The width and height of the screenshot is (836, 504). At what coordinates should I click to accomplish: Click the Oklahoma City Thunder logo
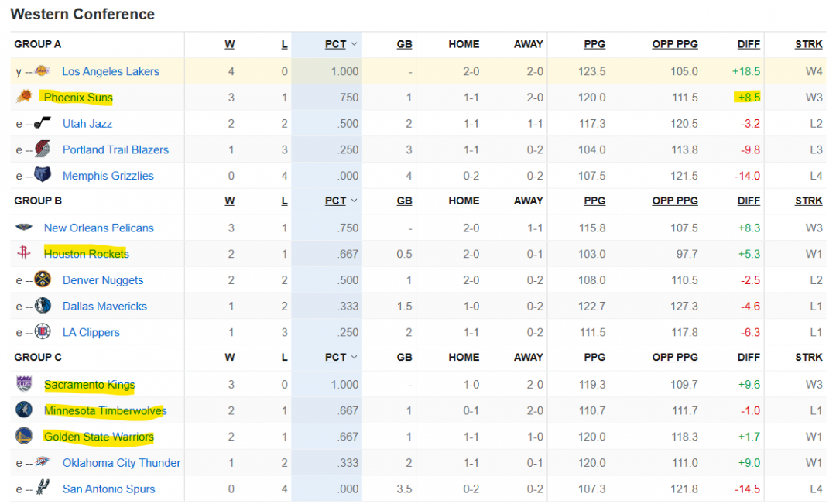pyautogui.click(x=43, y=461)
